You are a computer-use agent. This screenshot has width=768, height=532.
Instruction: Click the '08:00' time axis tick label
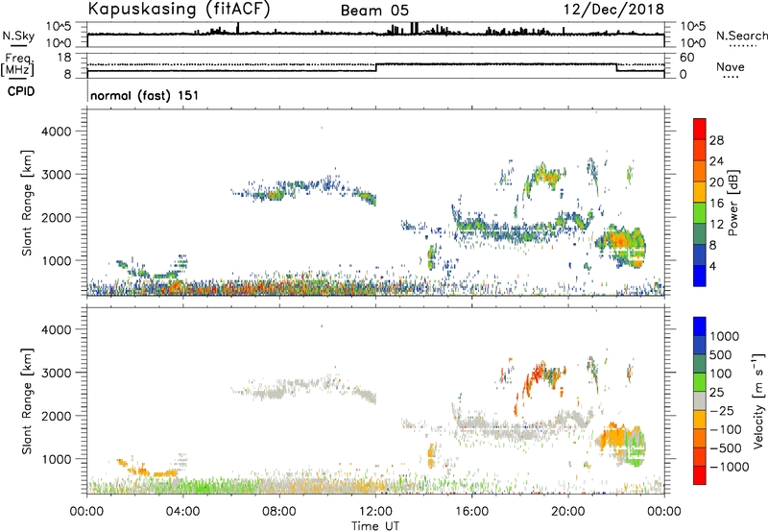pyautogui.click(x=279, y=512)
